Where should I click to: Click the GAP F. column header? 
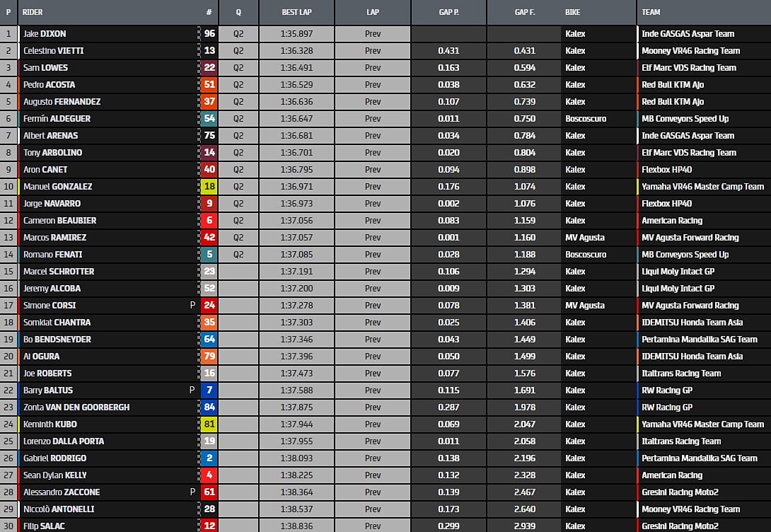pos(525,13)
